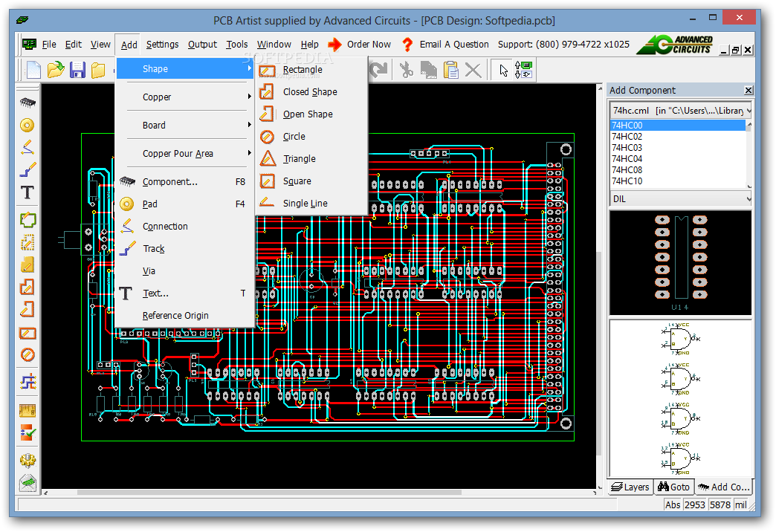776x532 pixels.
Task: Select the Closed Shape tool in left toolbar
Action: tap(28, 287)
